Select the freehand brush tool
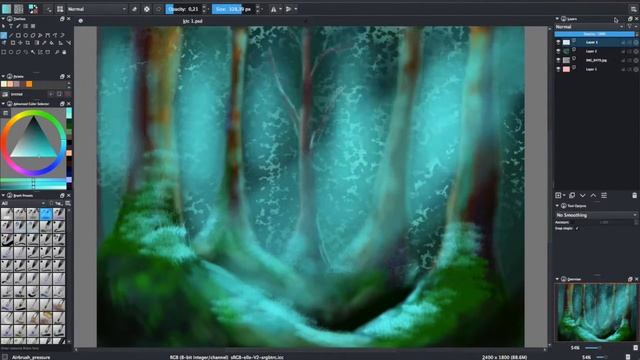The height and width of the screenshot is (360, 640). coord(4,35)
